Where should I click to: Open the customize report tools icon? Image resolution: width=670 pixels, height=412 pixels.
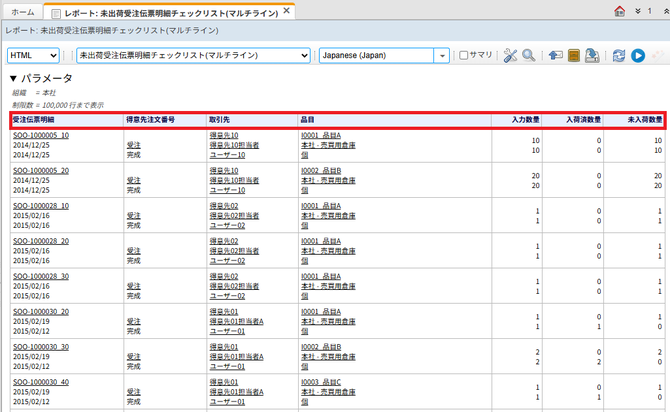point(510,56)
